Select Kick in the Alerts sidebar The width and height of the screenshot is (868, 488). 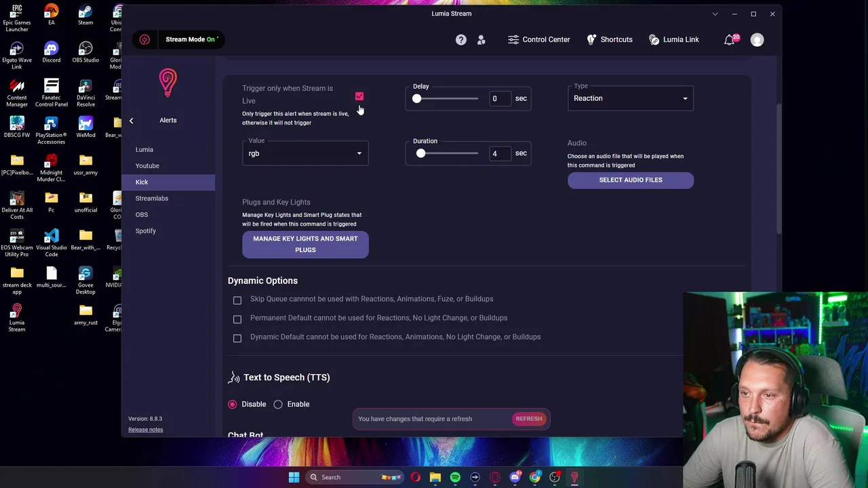coord(168,182)
